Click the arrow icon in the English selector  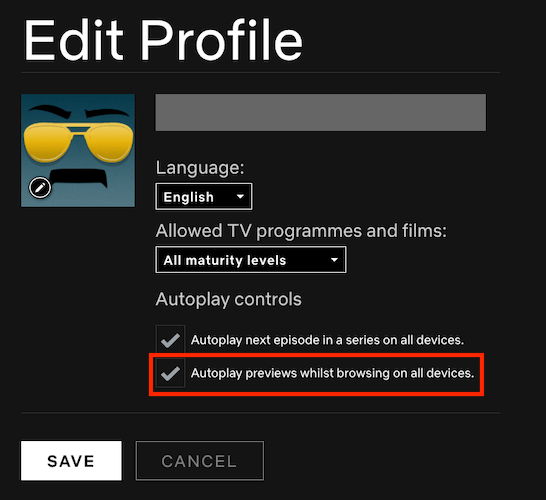pyautogui.click(x=240, y=197)
